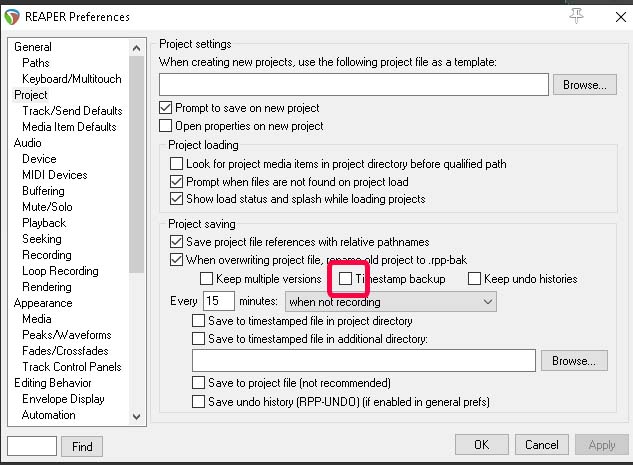Select Automation in the tree
633x465 pixels.
pos(49,415)
